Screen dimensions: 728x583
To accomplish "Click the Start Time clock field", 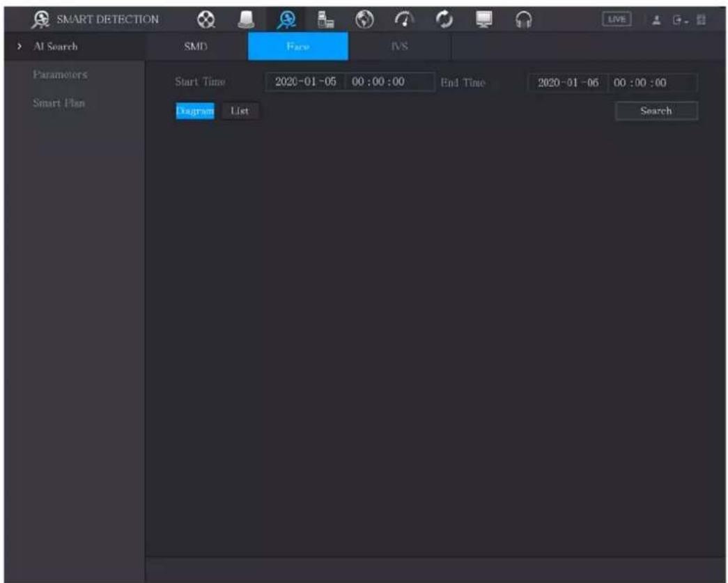I will pyautogui.click(x=389, y=81).
